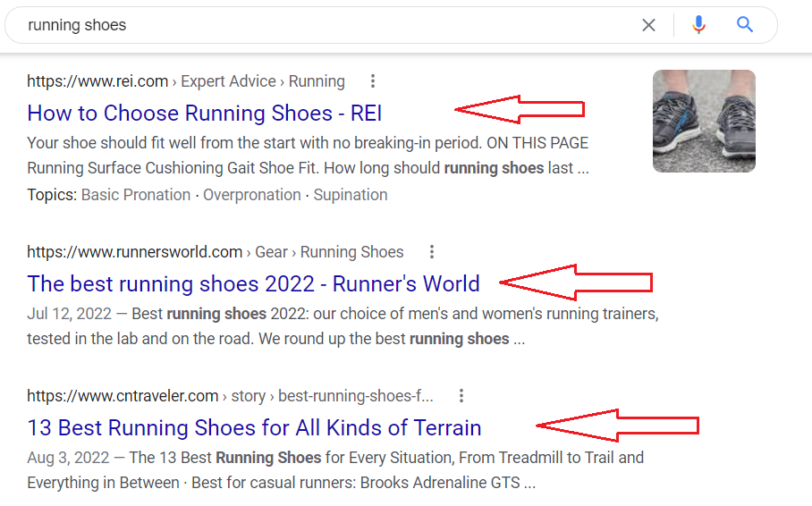Click the search field containing running shoes

coord(332,25)
